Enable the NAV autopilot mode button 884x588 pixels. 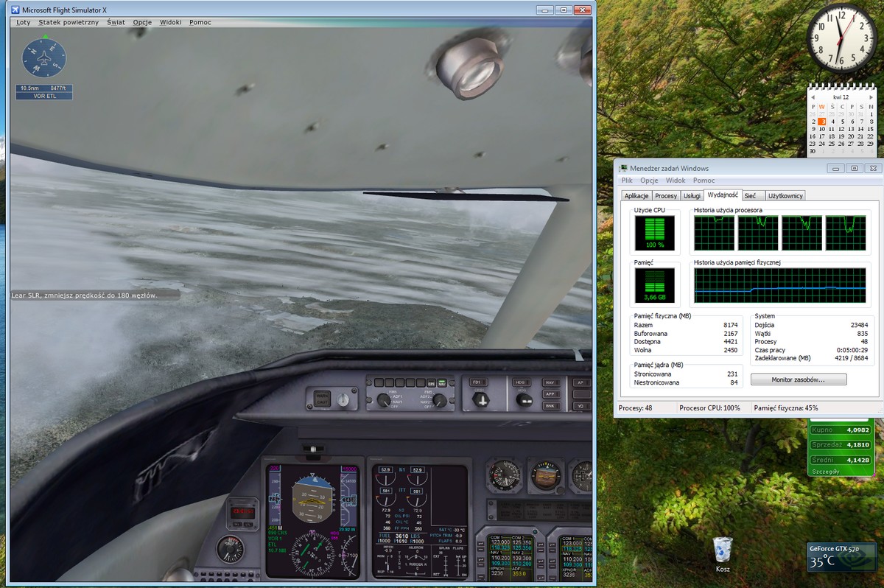(x=550, y=382)
